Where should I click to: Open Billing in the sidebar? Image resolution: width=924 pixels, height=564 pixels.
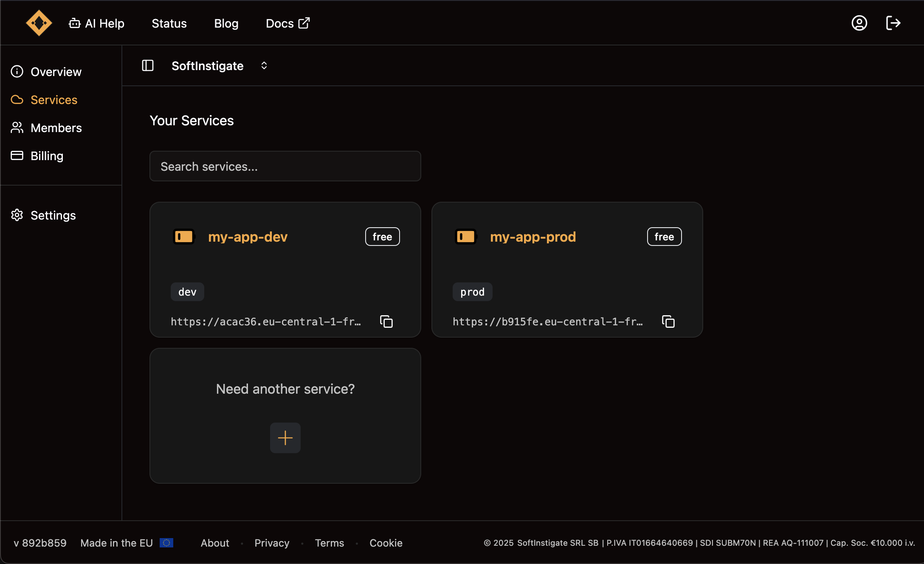(x=37, y=156)
